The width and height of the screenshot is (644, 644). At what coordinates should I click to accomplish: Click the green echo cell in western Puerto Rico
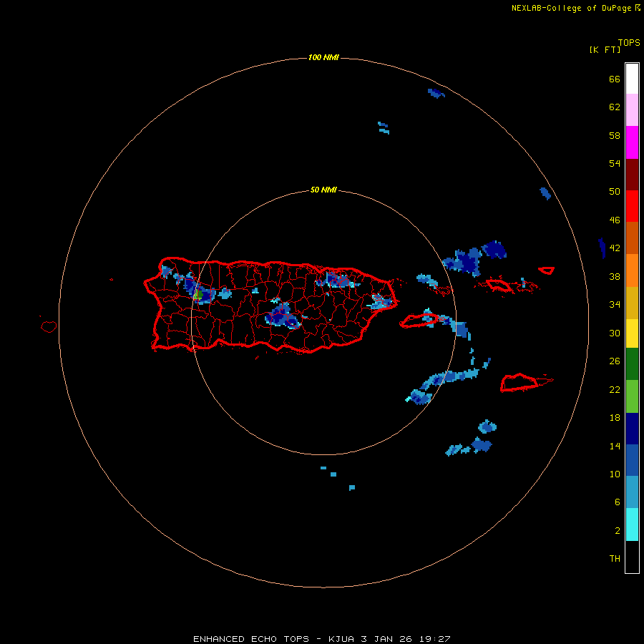(198, 295)
